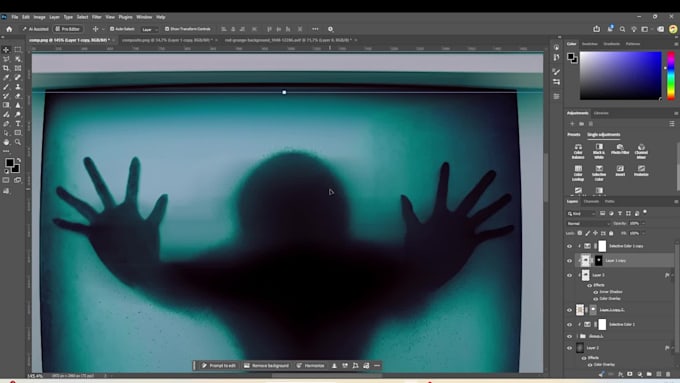This screenshot has width=680, height=383.
Task: Toggle Show Transform Controls checkbox
Action: click(167, 29)
